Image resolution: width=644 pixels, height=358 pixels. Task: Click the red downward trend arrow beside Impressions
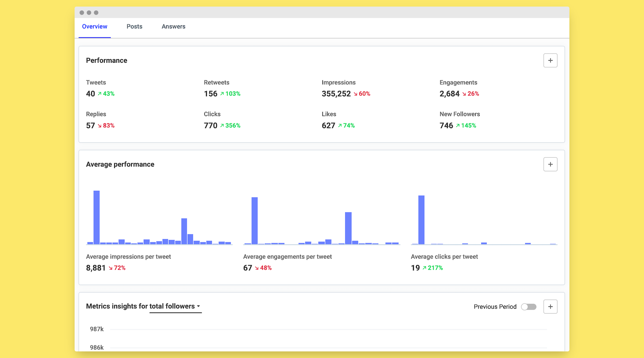(356, 94)
